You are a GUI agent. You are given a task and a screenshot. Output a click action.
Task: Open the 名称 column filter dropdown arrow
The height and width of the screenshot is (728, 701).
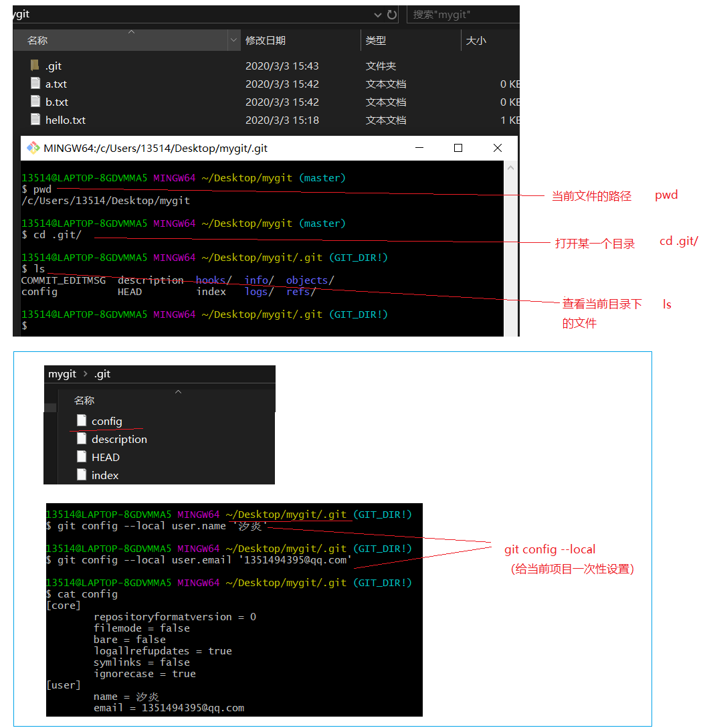coord(233,41)
